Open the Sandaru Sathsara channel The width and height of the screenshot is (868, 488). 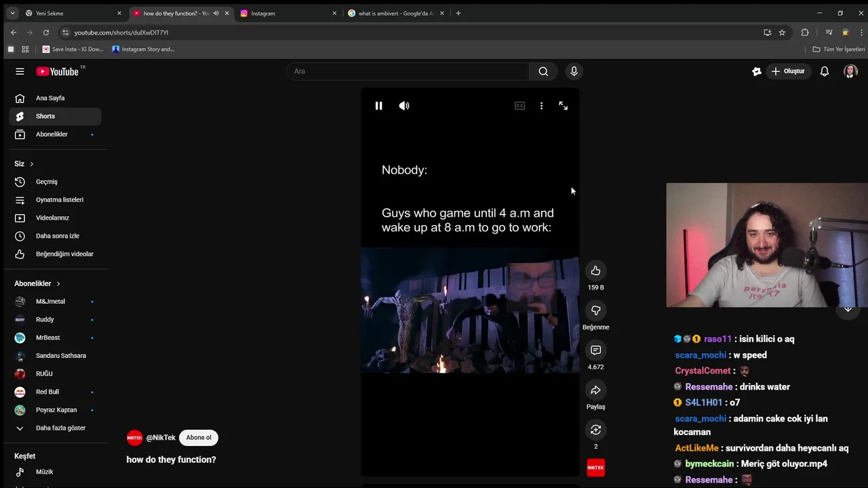click(x=55, y=356)
